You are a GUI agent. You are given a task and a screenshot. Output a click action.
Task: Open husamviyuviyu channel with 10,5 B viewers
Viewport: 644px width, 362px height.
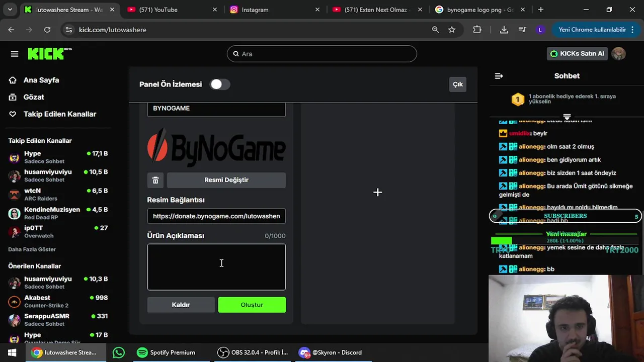tap(59, 175)
